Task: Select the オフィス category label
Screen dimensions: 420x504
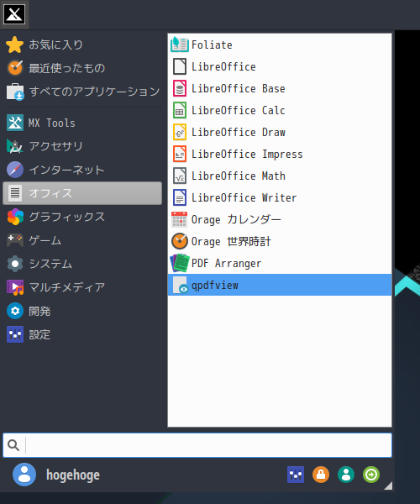Action: pos(50,193)
